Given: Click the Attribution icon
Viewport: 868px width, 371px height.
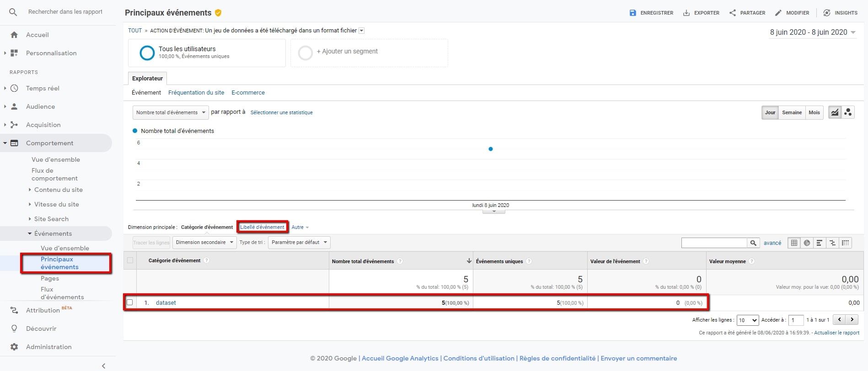Looking at the screenshot, I should click(14, 310).
